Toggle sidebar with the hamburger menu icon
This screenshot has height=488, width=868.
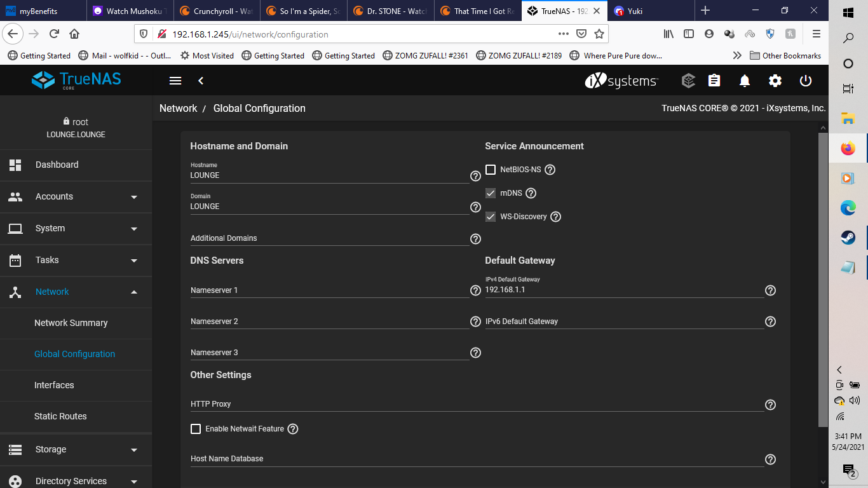tap(175, 81)
